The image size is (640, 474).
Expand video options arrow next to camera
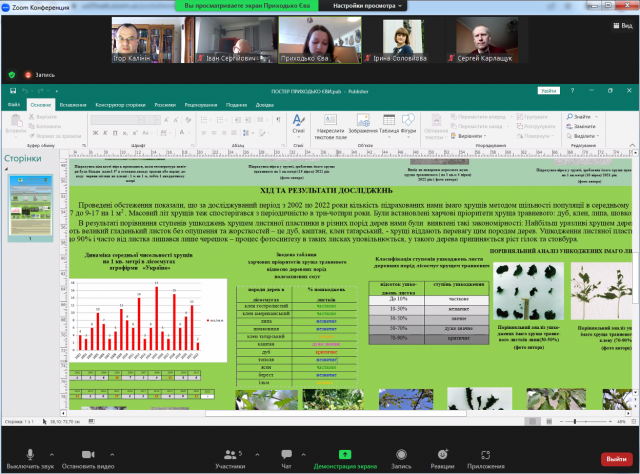point(112,454)
